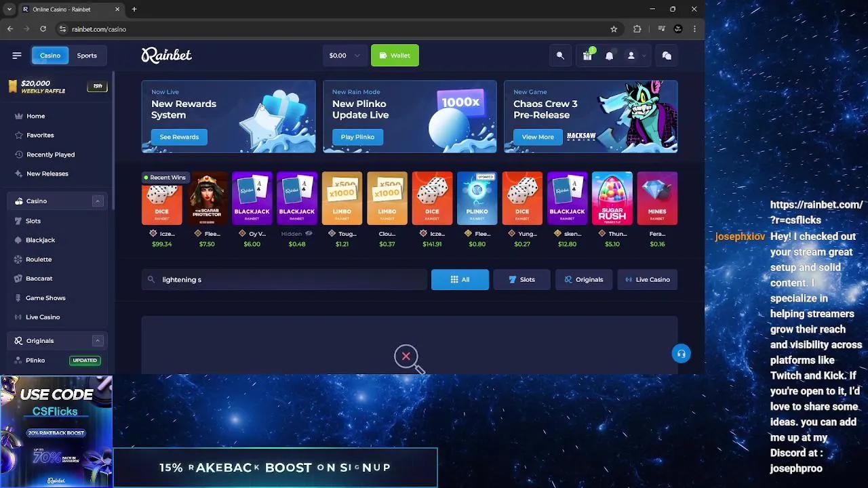Collapse the Originals sidebar section
868x488 pixels.
[x=97, y=341]
